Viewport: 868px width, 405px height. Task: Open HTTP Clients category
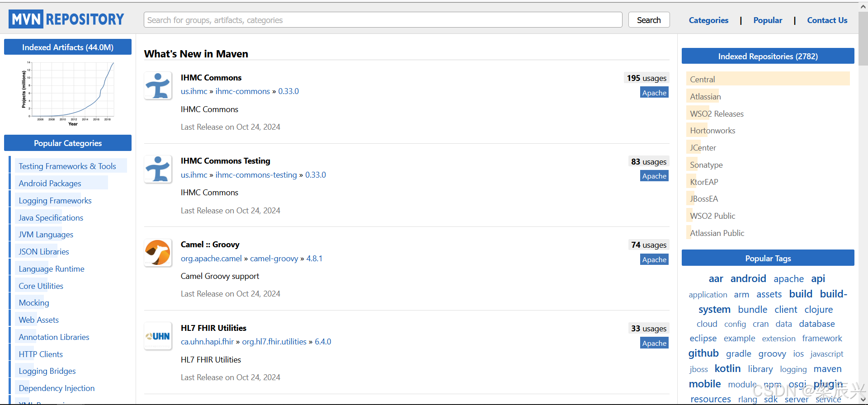pos(41,354)
